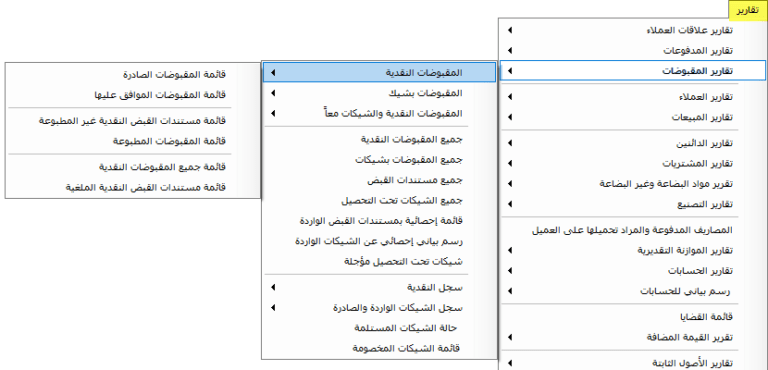Open قائمة المقبوضات الصادرة report

(133, 74)
